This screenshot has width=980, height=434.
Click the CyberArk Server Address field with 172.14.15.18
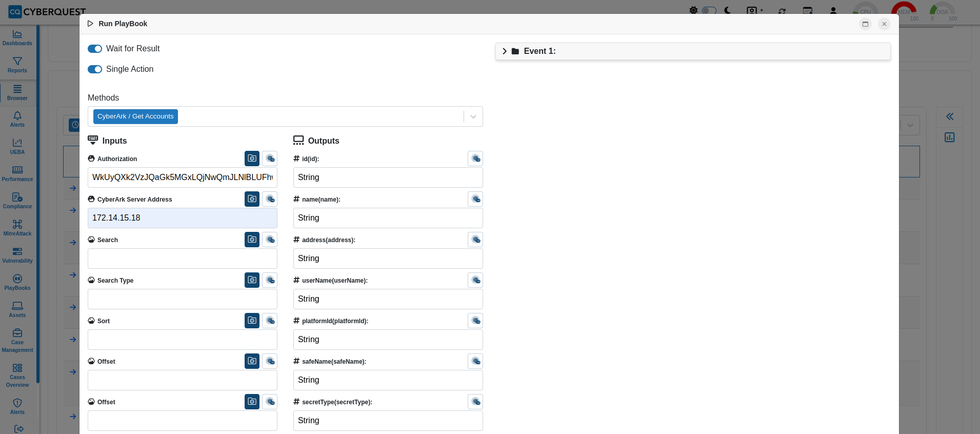pyautogui.click(x=183, y=218)
